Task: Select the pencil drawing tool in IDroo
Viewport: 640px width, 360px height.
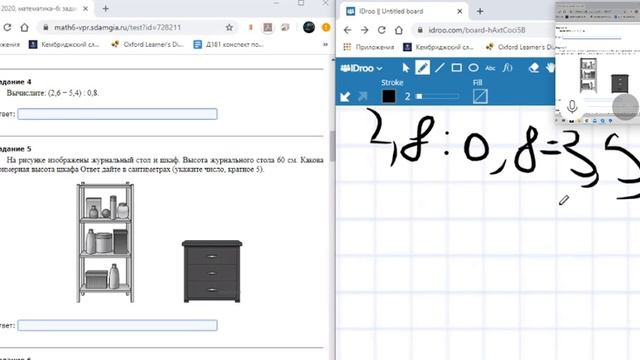Action: tap(422, 68)
